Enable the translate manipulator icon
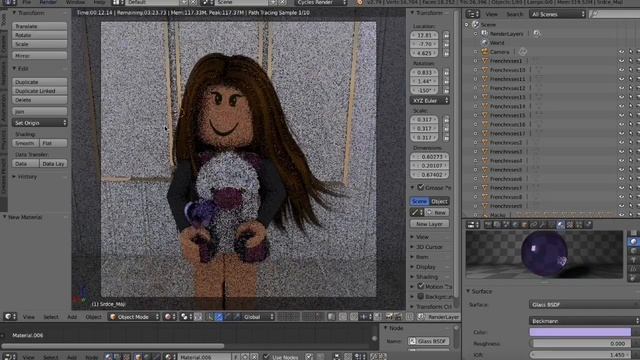640x360 pixels. (219, 317)
